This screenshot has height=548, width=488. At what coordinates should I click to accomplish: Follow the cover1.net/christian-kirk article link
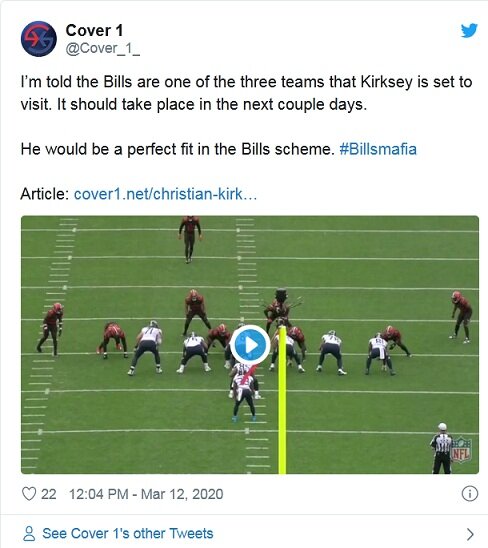coord(165,194)
